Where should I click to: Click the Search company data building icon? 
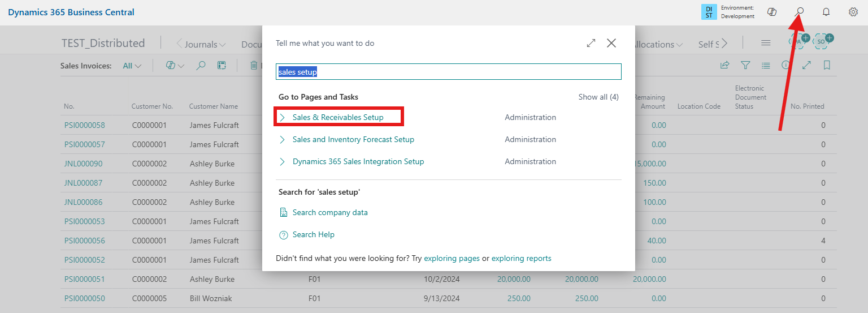tap(284, 212)
